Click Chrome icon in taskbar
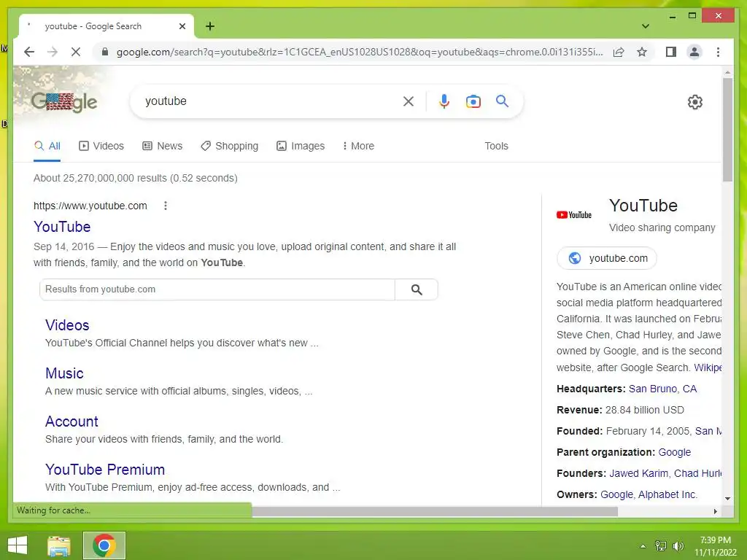This screenshot has width=747, height=560. pyautogui.click(x=104, y=545)
